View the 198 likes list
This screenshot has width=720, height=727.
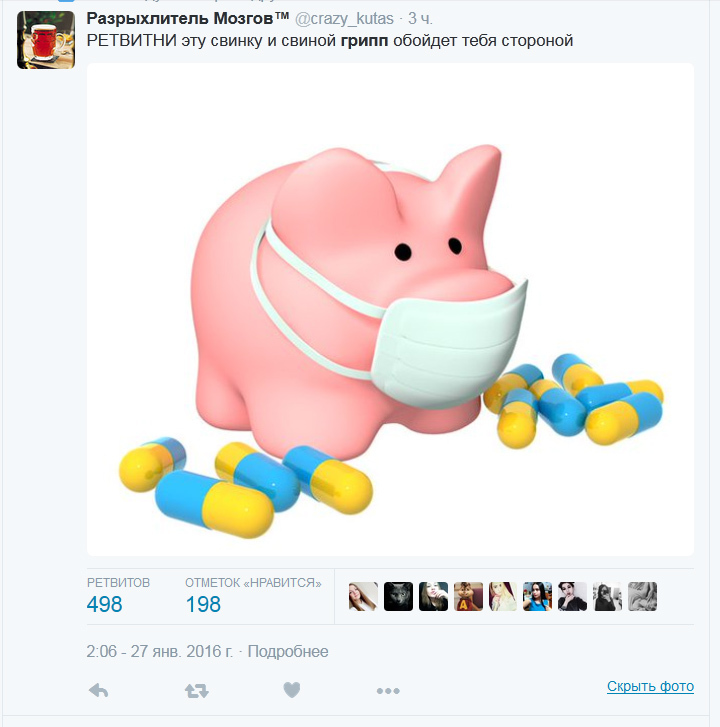click(x=203, y=604)
